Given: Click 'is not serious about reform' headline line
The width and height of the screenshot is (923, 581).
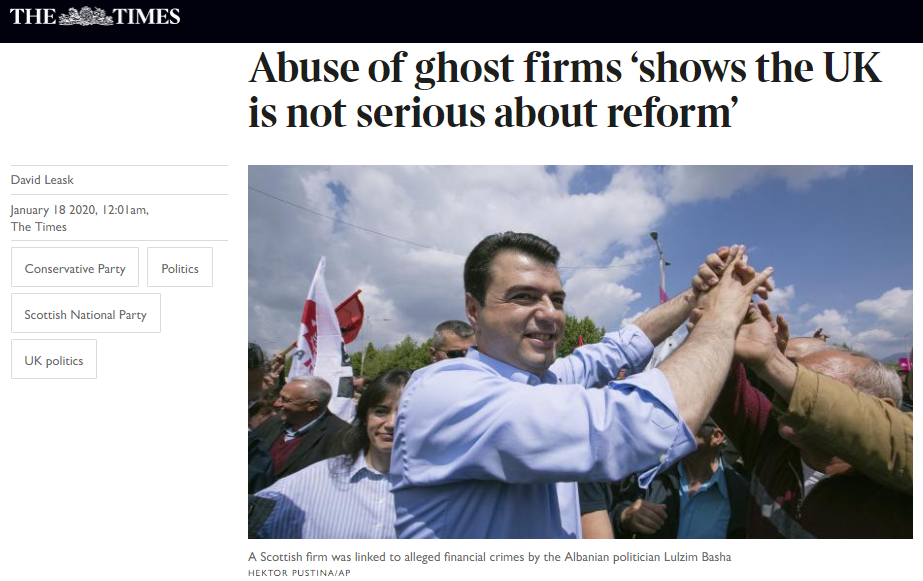Looking at the screenshot, I should 493,112.
